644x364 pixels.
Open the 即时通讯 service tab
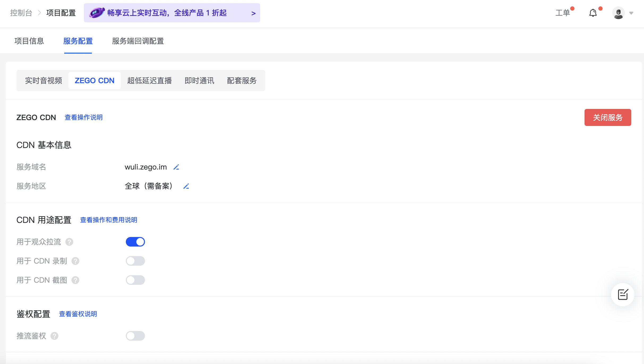point(199,81)
